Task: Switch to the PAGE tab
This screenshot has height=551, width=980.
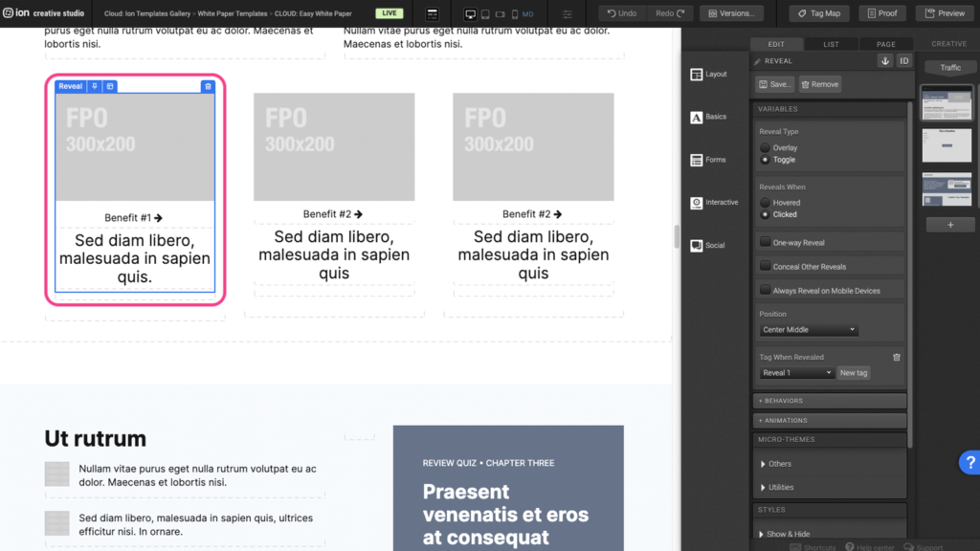Action: [885, 44]
